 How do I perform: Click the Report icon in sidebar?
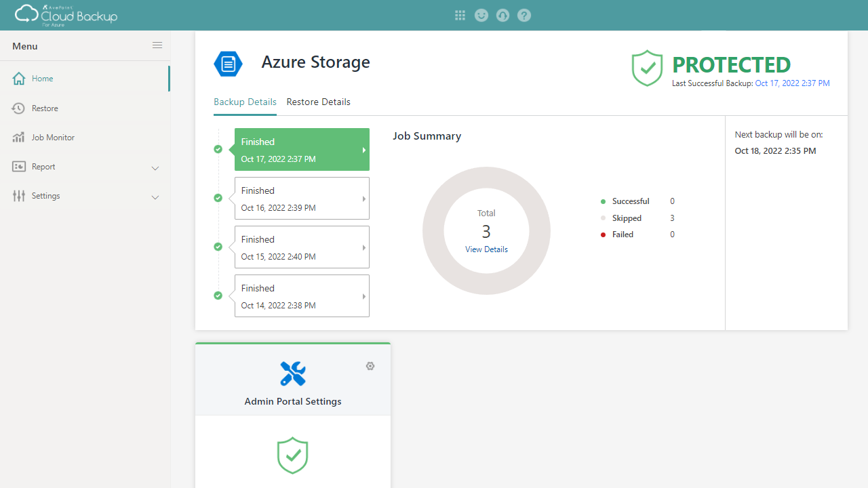pos(19,167)
